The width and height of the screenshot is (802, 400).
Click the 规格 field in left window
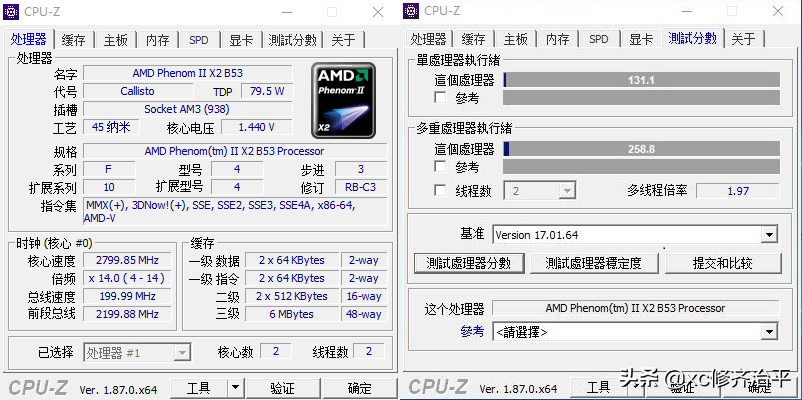pyautogui.click(x=235, y=151)
